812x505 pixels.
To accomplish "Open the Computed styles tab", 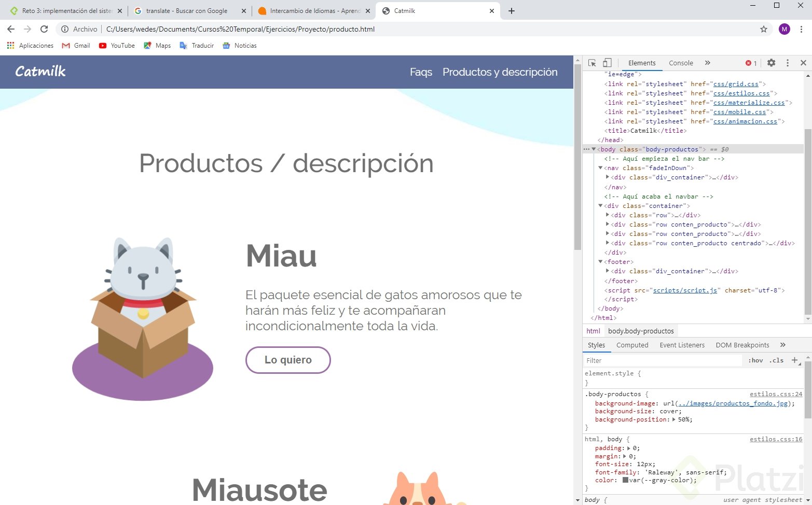I will pyautogui.click(x=632, y=345).
